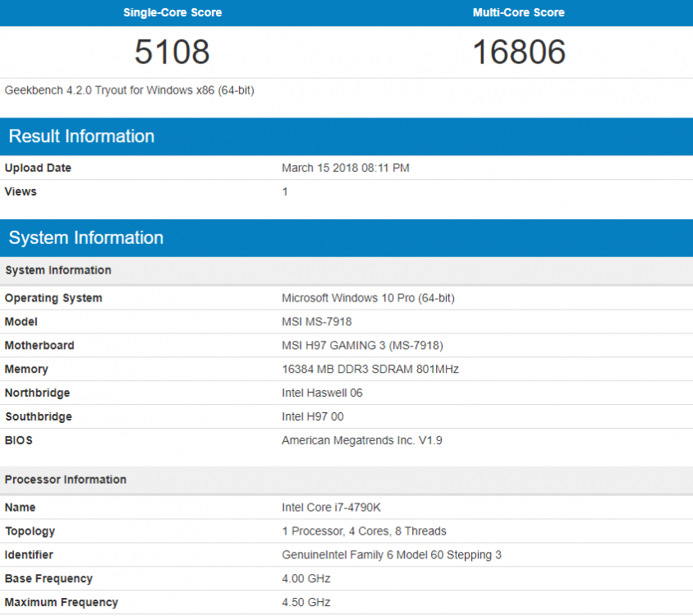This screenshot has height=616, width=693.
Task: Select the date March 15 2018 08:11 PM
Action: pyautogui.click(x=346, y=168)
